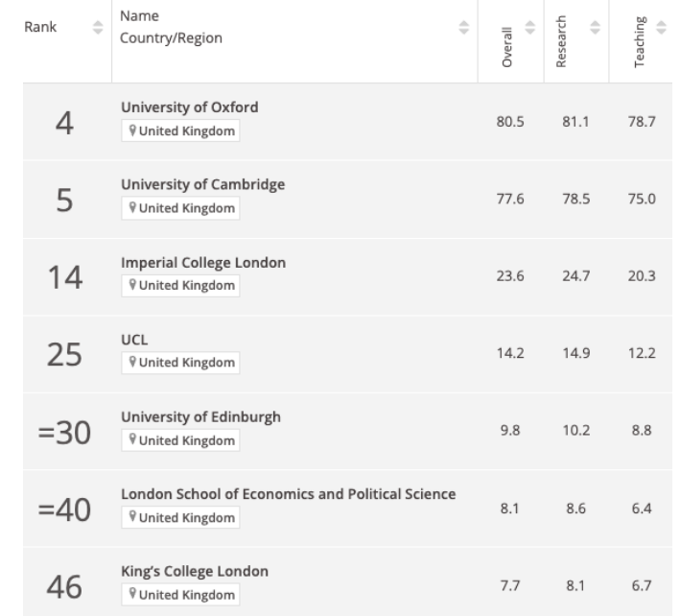The height and width of the screenshot is (616, 680).
Task: Click location pin under Imperial College London
Action: pyautogui.click(x=131, y=286)
